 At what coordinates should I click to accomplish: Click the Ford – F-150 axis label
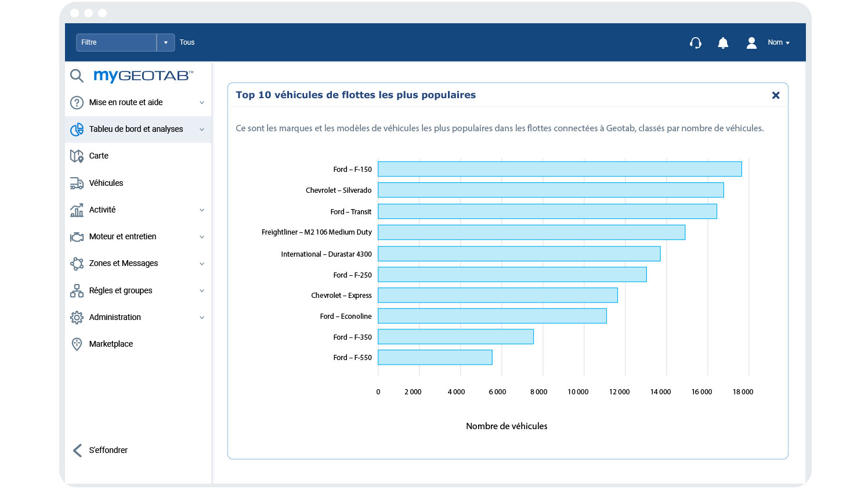pyautogui.click(x=352, y=170)
